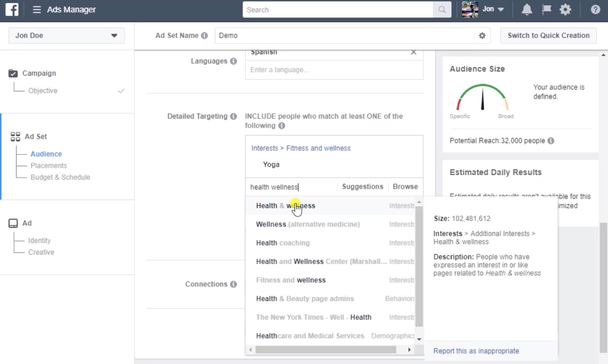Image resolution: width=608 pixels, height=364 pixels.
Task: Open the account settings gear
Action: coord(565,9)
